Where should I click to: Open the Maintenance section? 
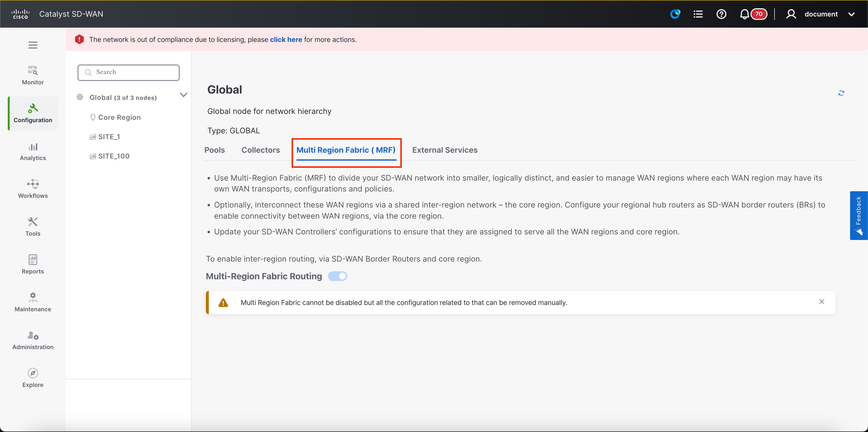33,303
